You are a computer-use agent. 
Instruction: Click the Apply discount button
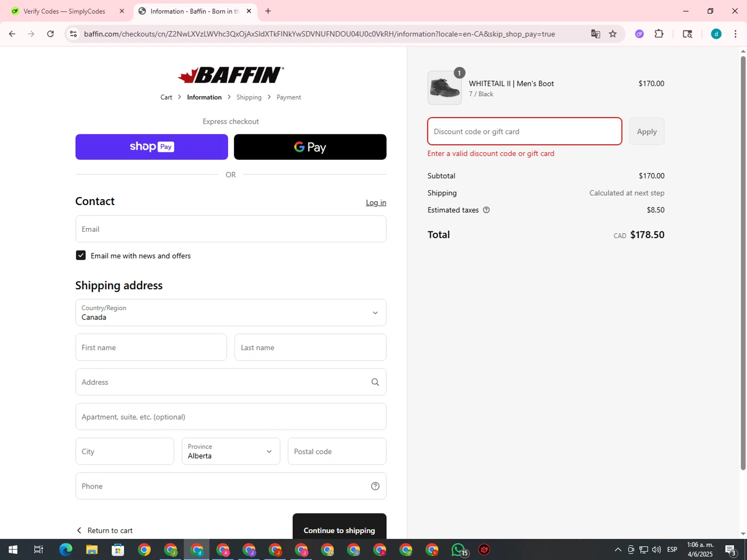[x=646, y=131]
